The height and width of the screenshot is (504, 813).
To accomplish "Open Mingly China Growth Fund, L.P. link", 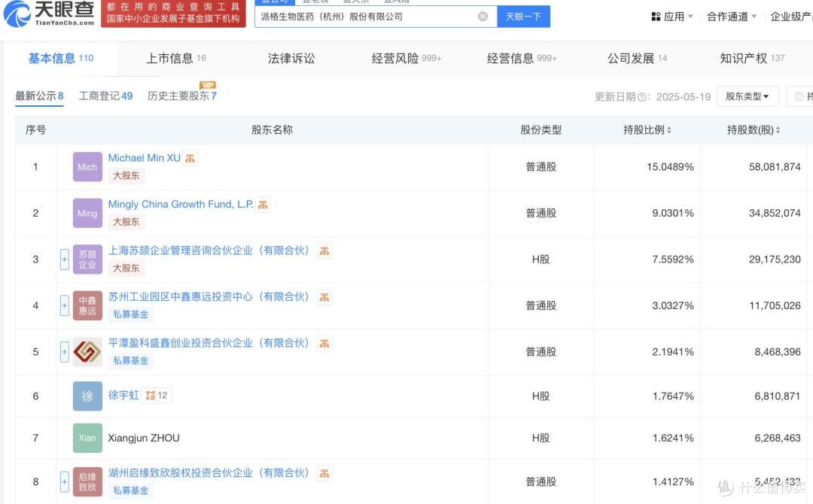I will point(181,205).
